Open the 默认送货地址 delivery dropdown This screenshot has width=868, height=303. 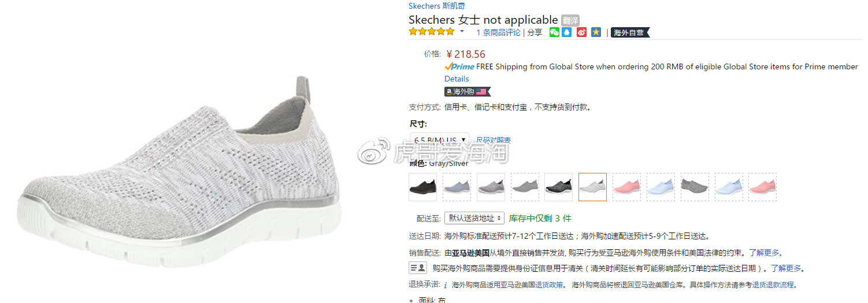tap(474, 218)
